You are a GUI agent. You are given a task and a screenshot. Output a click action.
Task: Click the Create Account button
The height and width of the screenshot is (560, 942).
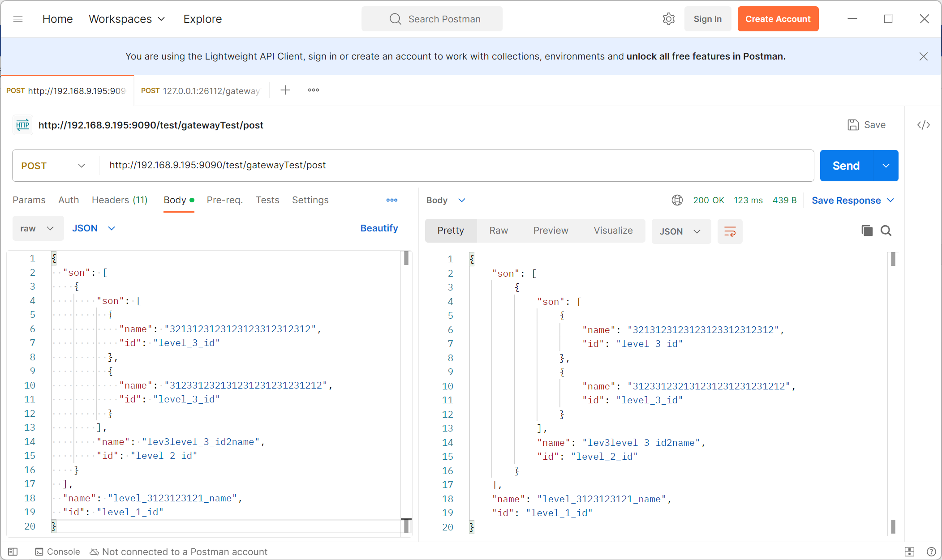pyautogui.click(x=778, y=19)
